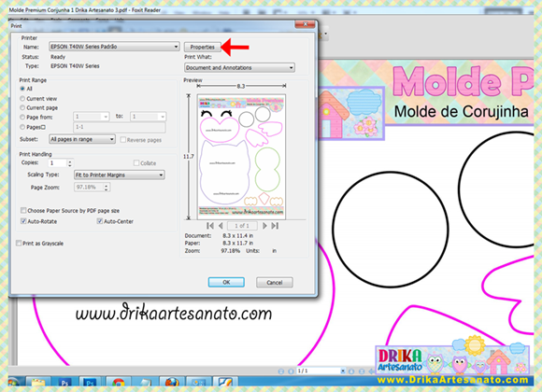Click Properties button for printer
The width and height of the screenshot is (542, 392).
[x=203, y=47]
